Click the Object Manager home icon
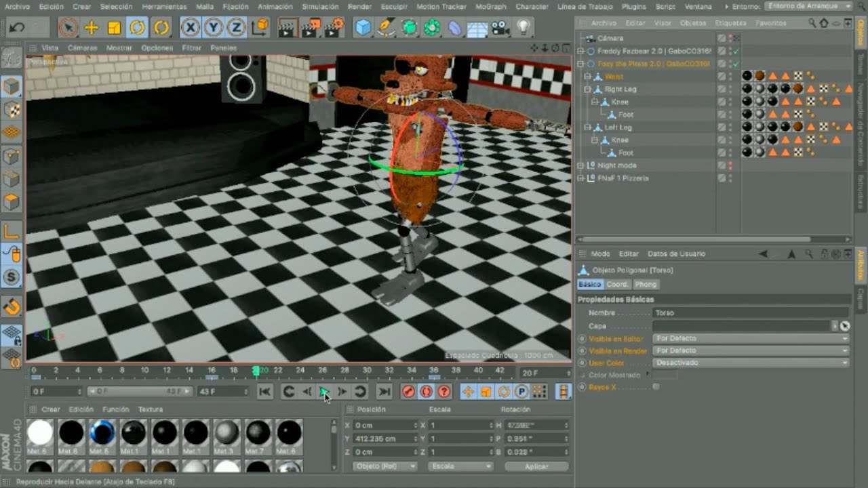This screenshot has width=868, height=488. 824,23
